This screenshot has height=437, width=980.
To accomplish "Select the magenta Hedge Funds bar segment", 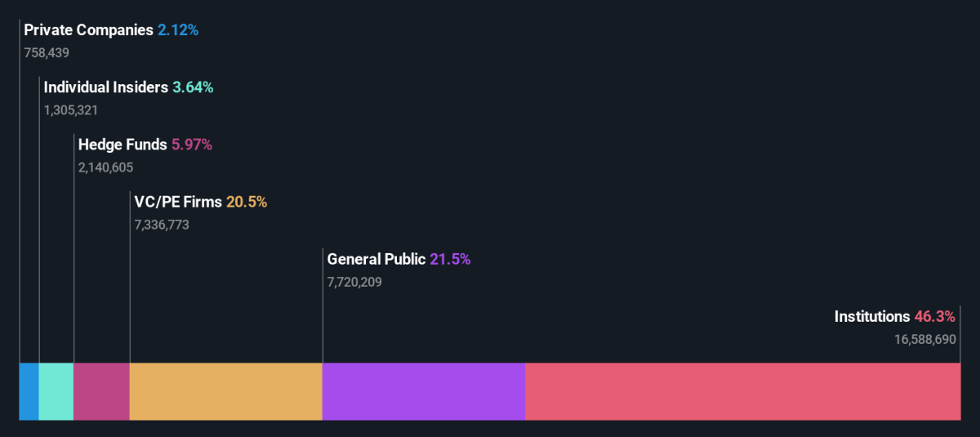I will pyautogui.click(x=101, y=391).
